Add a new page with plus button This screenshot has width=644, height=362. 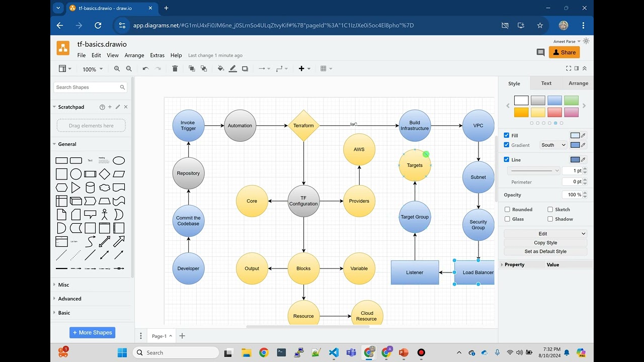[x=182, y=336]
